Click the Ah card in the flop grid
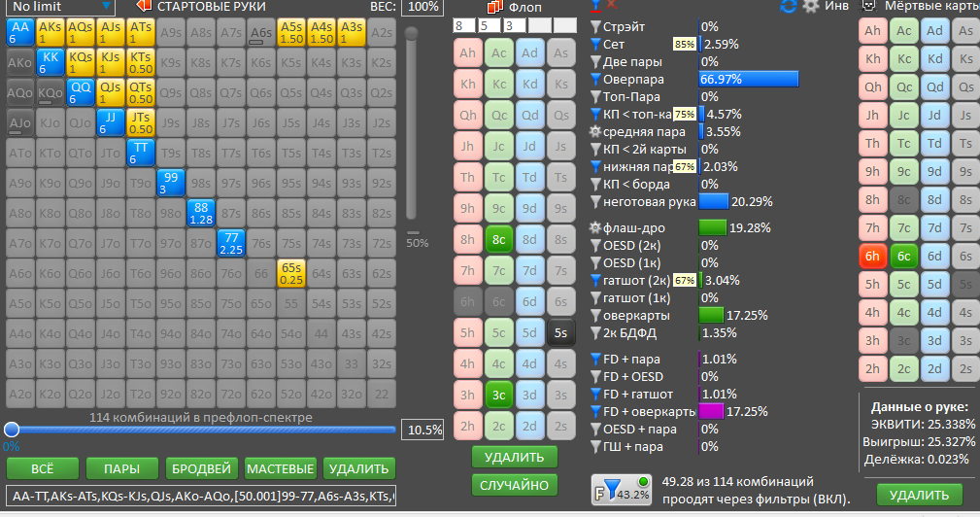Image resolution: width=980 pixels, height=517 pixels. [x=467, y=53]
